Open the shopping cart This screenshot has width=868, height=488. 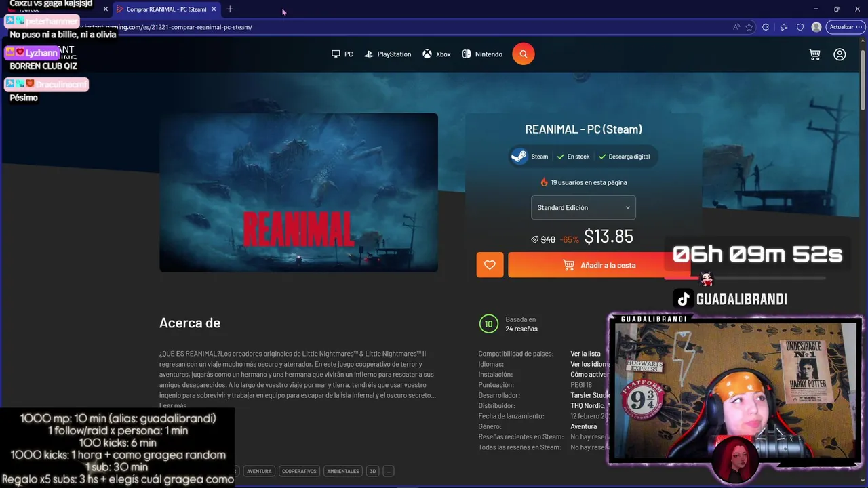tap(814, 54)
